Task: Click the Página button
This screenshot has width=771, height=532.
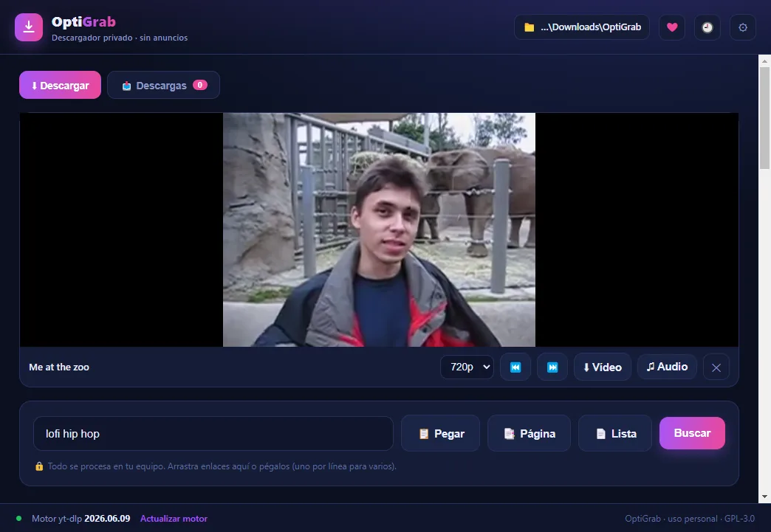Action: point(529,433)
